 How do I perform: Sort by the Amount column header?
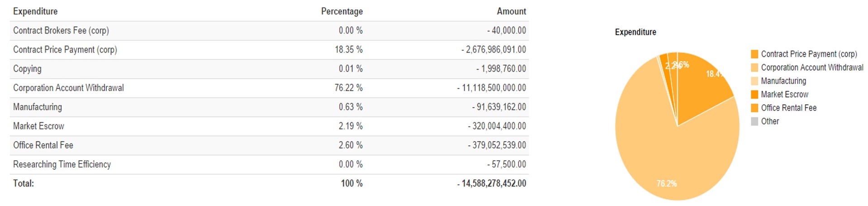click(511, 11)
